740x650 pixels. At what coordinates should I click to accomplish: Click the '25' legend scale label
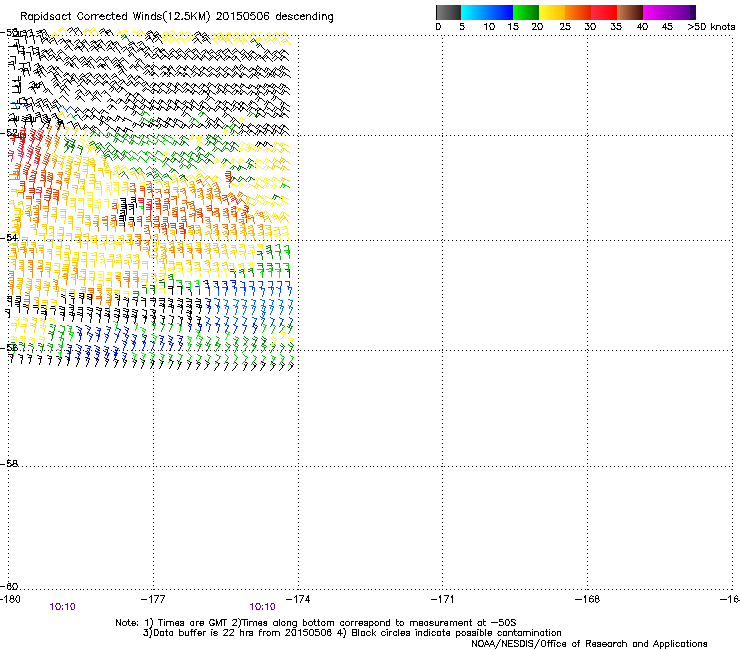pos(565,27)
